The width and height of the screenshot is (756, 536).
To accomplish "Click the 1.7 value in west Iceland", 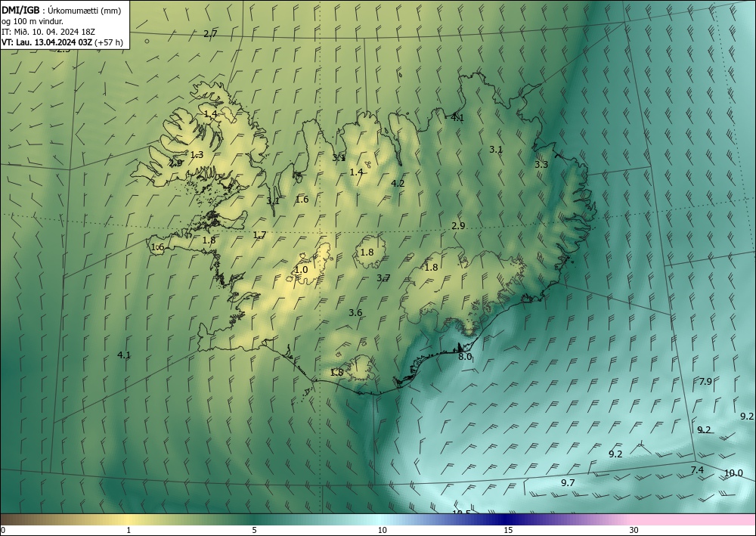I will pos(260,235).
